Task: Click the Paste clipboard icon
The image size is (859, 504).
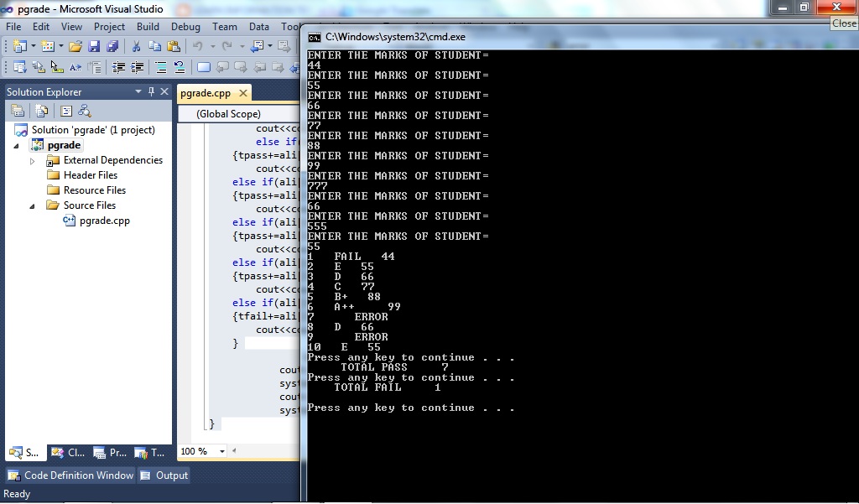Action: coord(174,47)
